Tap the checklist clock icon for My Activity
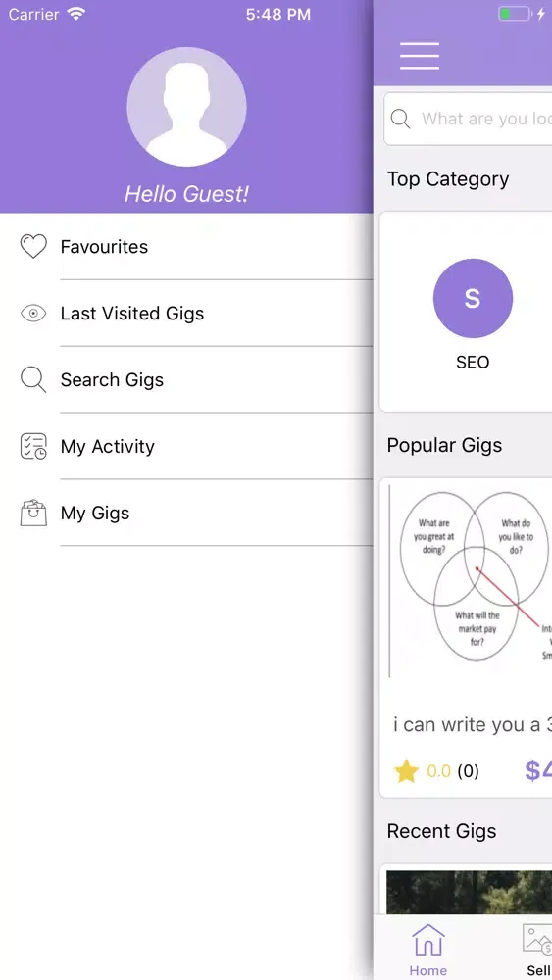 (x=33, y=446)
